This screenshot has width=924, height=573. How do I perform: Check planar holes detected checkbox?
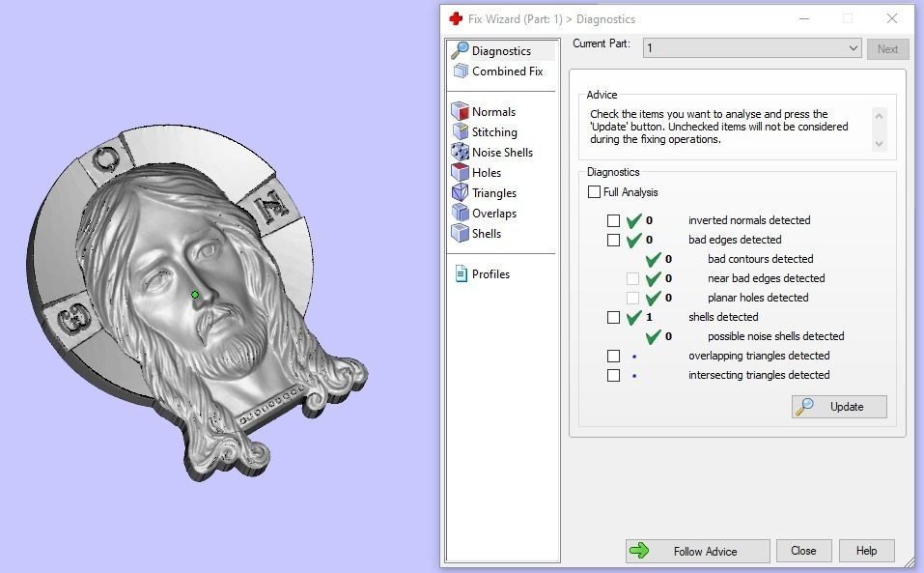pyautogui.click(x=632, y=298)
